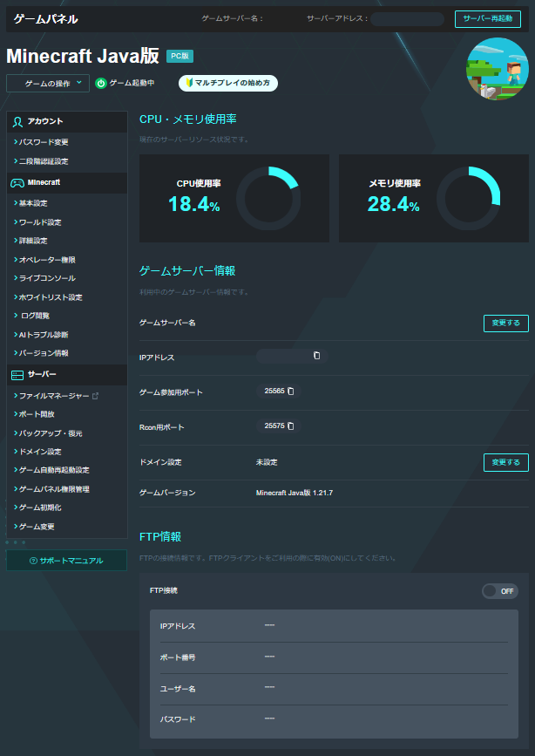Copy the IP address with the clipboard icon
Screen dimensions: 535x756
316,356
